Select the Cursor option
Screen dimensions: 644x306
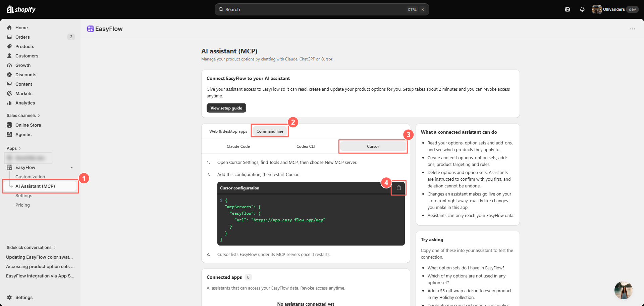click(373, 146)
